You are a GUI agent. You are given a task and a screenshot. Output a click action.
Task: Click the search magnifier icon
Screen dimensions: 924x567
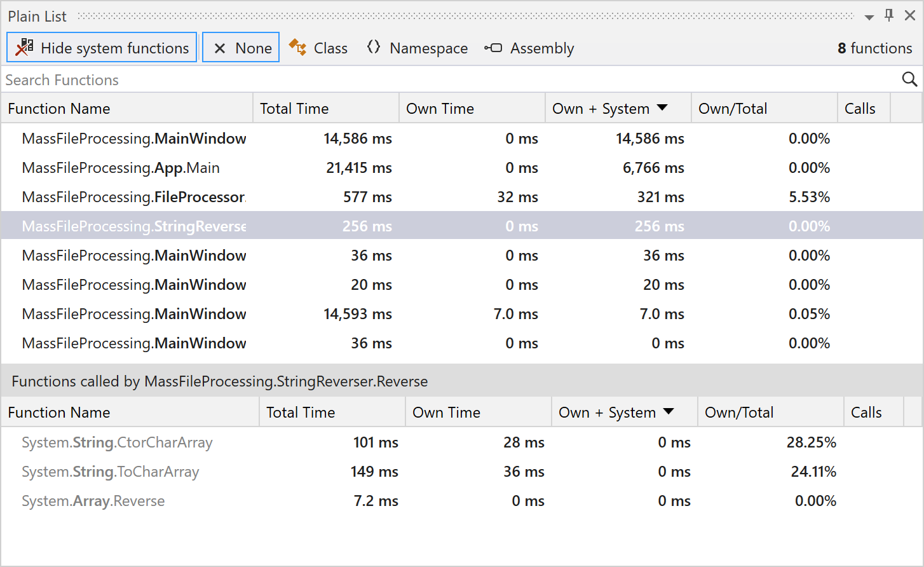pyautogui.click(x=909, y=79)
